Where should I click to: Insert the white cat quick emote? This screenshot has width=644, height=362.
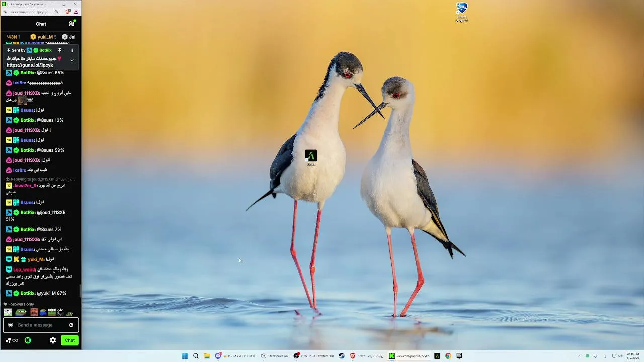point(8,312)
